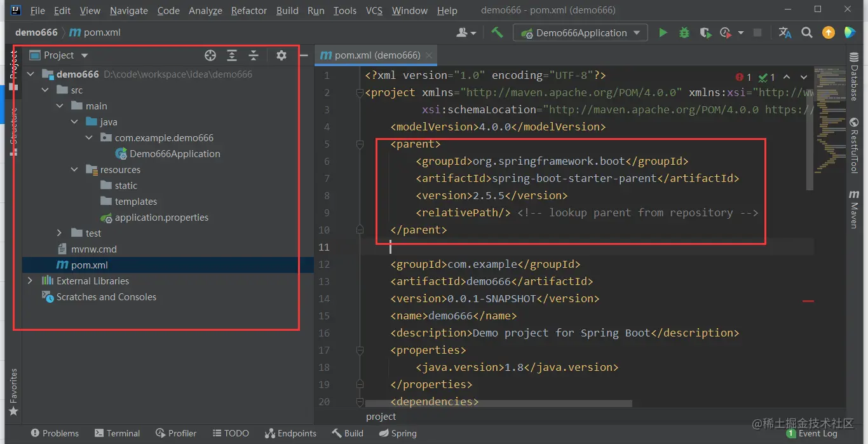Viewport: 868px width, 444px height.
Task: Select the static folder
Action: [x=119, y=186]
